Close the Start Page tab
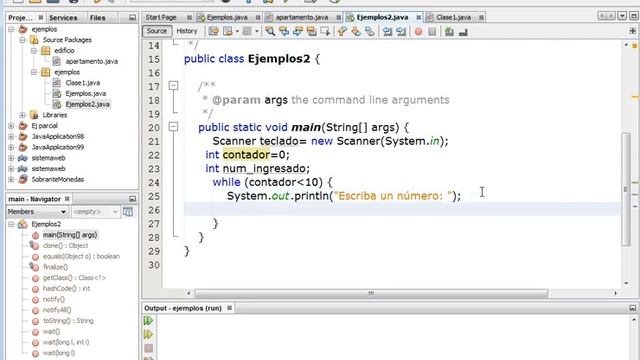This screenshot has height=360, width=640. (x=189, y=17)
